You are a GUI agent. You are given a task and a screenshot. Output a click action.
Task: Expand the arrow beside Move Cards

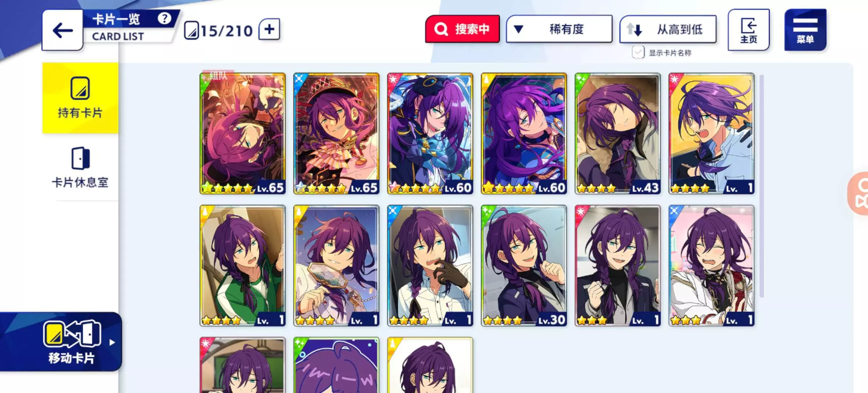click(112, 342)
